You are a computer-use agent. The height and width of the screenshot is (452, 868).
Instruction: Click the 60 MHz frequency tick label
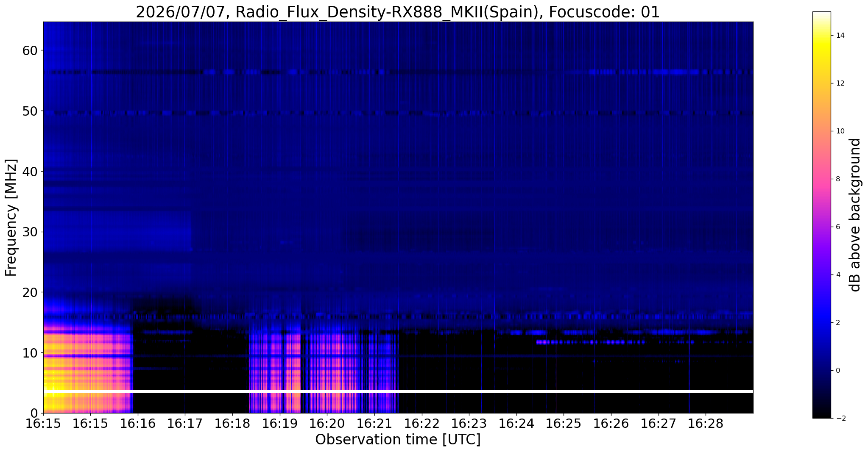(30, 50)
